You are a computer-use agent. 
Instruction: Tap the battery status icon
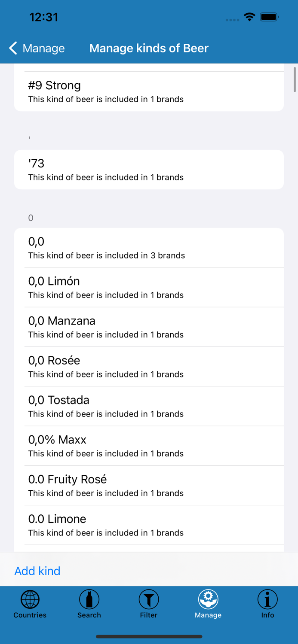point(270,17)
